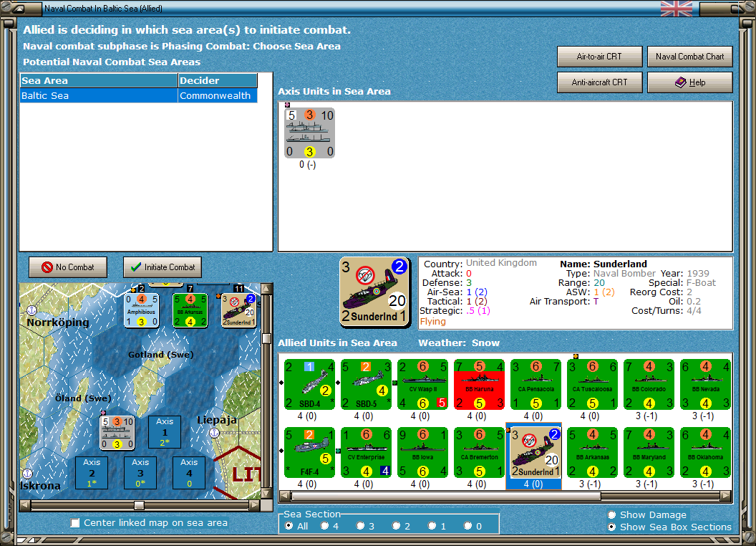Open the Anti-aircraft CRT
Screen dimensions: 756x546
point(599,82)
